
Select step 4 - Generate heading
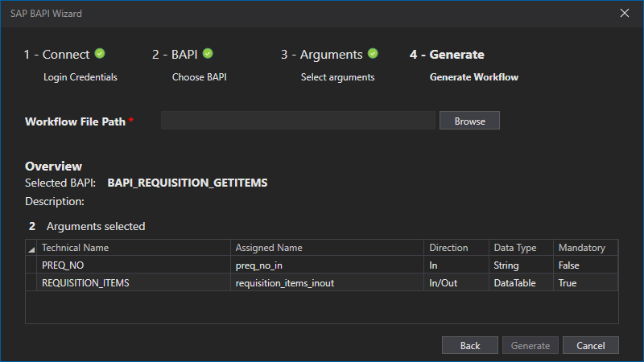(447, 54)
